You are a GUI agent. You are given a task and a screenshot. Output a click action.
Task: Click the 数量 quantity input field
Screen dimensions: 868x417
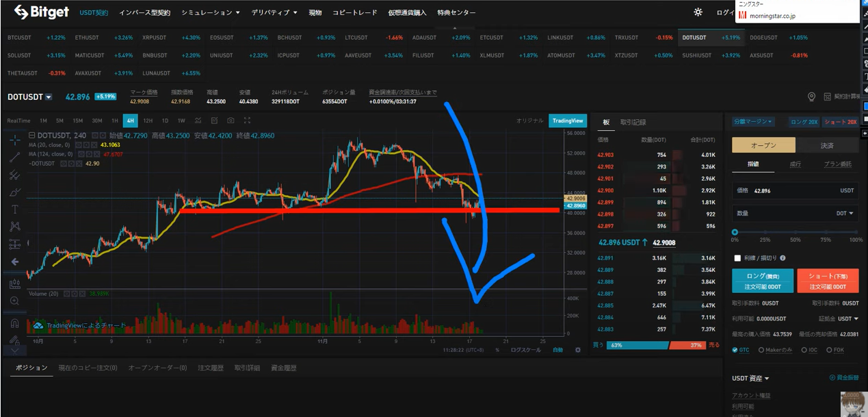tap(795, 213)
